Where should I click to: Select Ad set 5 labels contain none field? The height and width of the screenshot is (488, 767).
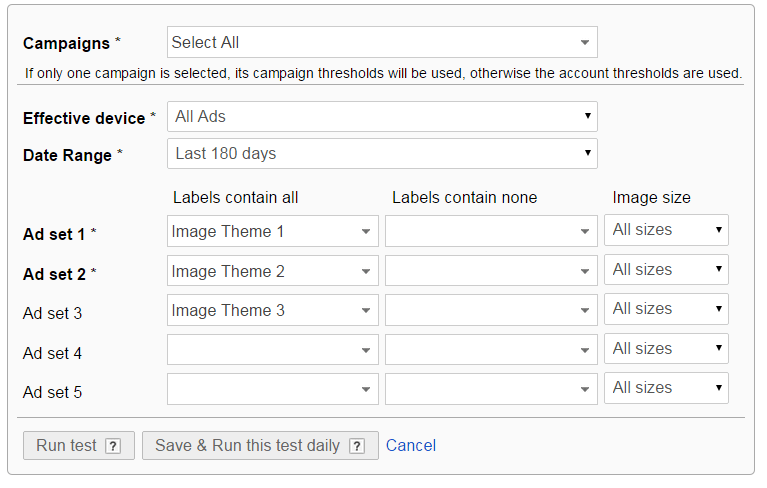point(491,389)
